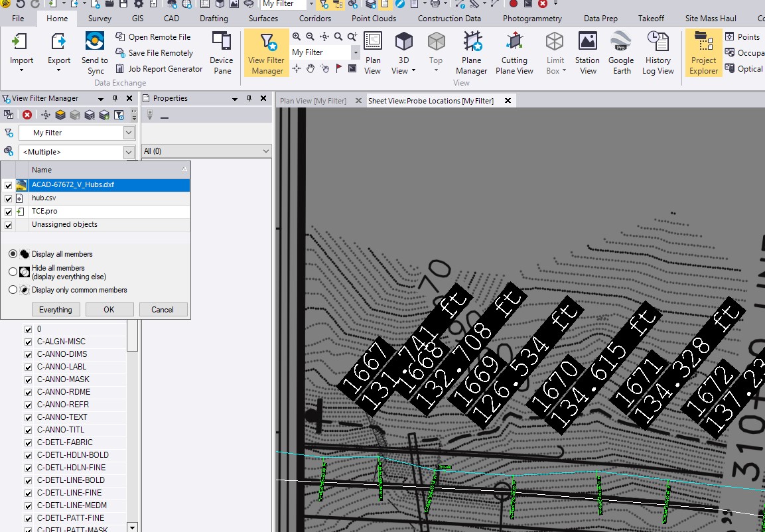Open the History Log View
The height and width of the screenshot is (532, 765).
pos(658,53)
